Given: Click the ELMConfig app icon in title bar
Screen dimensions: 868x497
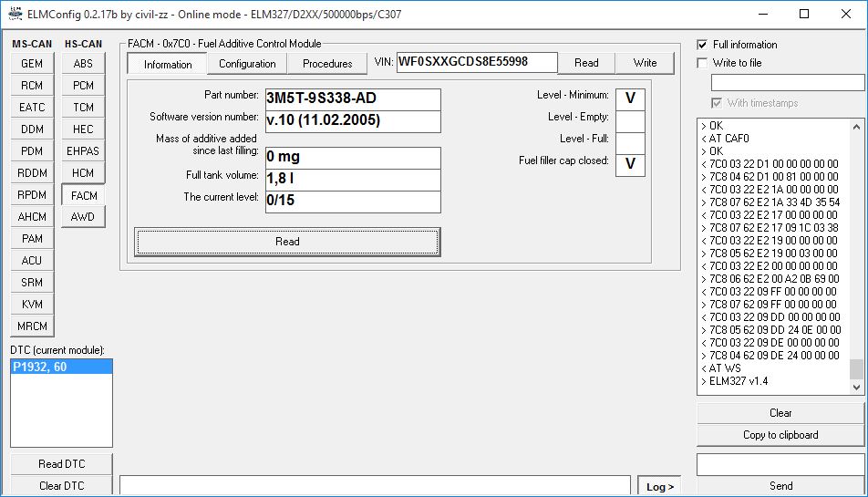Looking at the screenshot, I should (x=15, y=14).
